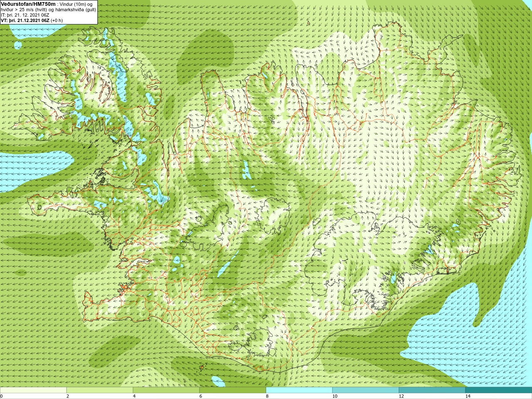Click the legend scale label '4'
The width and height of the screenshot is (532, 399).
click(x=134, y=396)
